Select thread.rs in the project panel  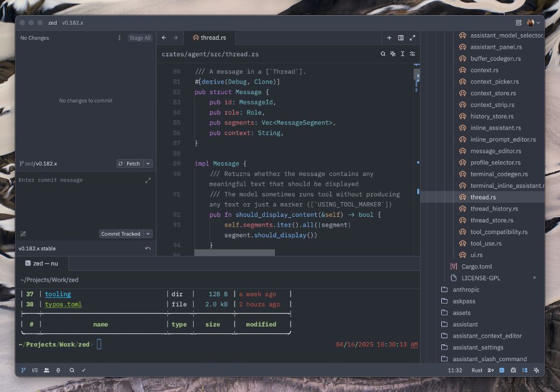pos(483,197)
